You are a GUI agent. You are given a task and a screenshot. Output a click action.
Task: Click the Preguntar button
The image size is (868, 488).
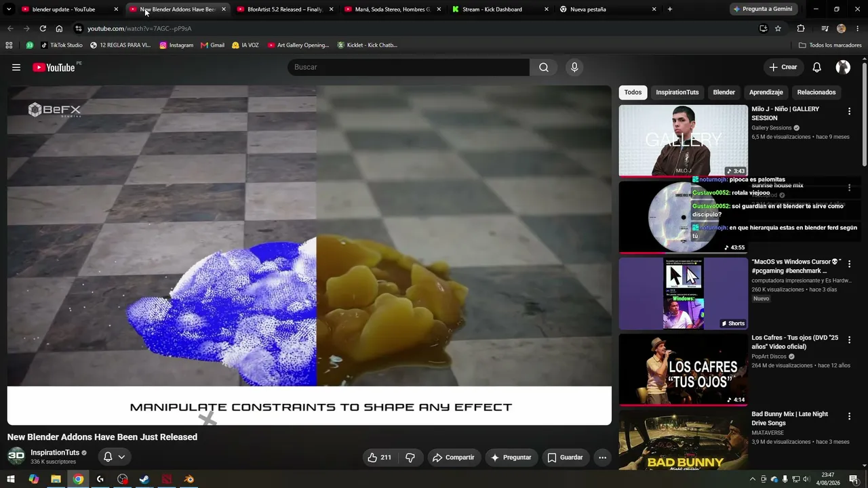511,457
